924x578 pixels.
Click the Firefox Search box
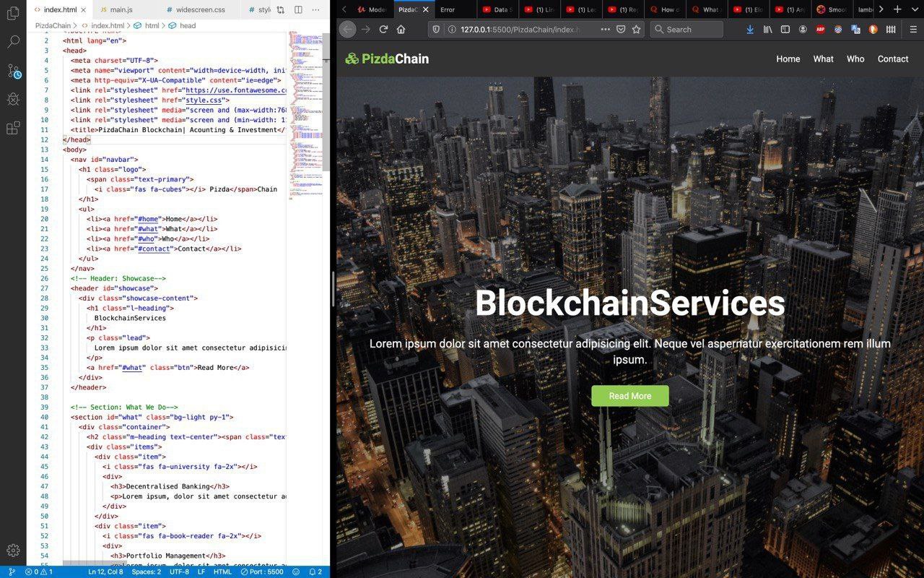[687, 29]
